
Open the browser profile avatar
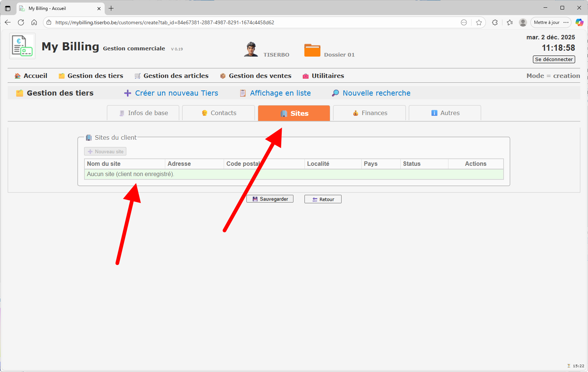coord(523,22)
